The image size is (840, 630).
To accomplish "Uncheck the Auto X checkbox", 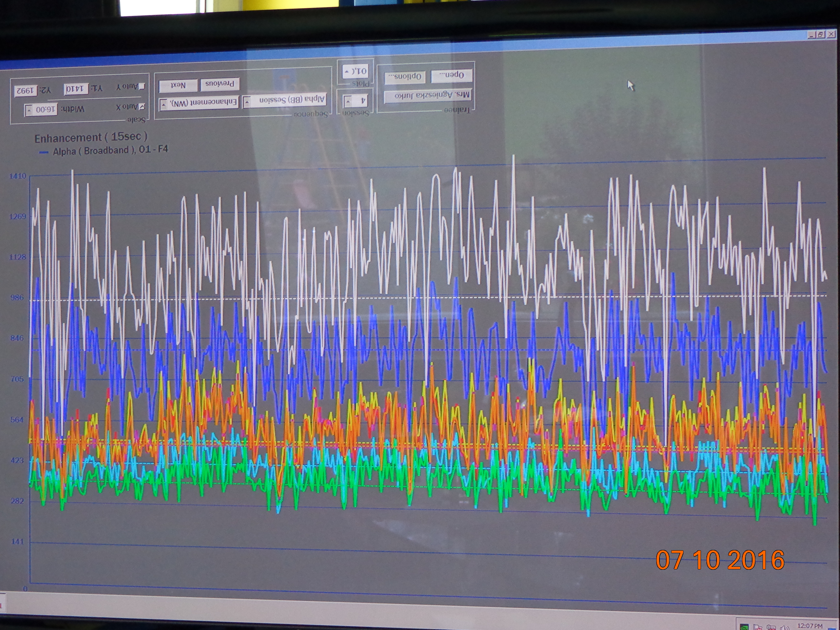I will [x=142, y=107].
